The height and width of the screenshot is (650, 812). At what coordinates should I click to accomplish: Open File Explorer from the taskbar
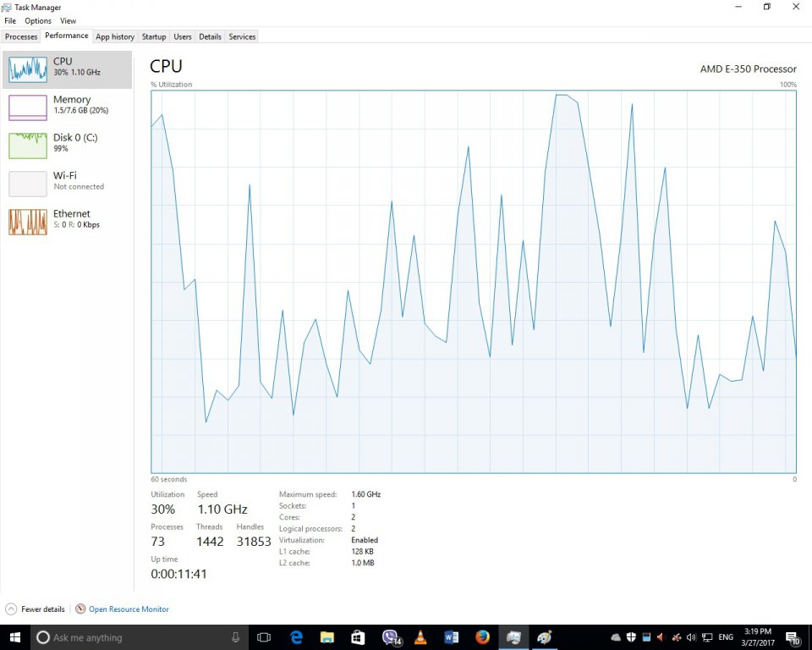point(326,637)
